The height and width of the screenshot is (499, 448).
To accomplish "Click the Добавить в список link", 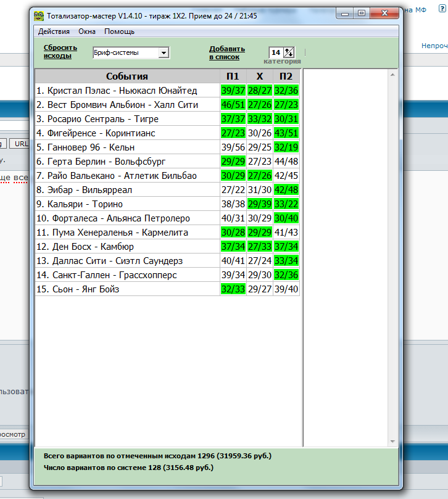I will tap(226, 53).
